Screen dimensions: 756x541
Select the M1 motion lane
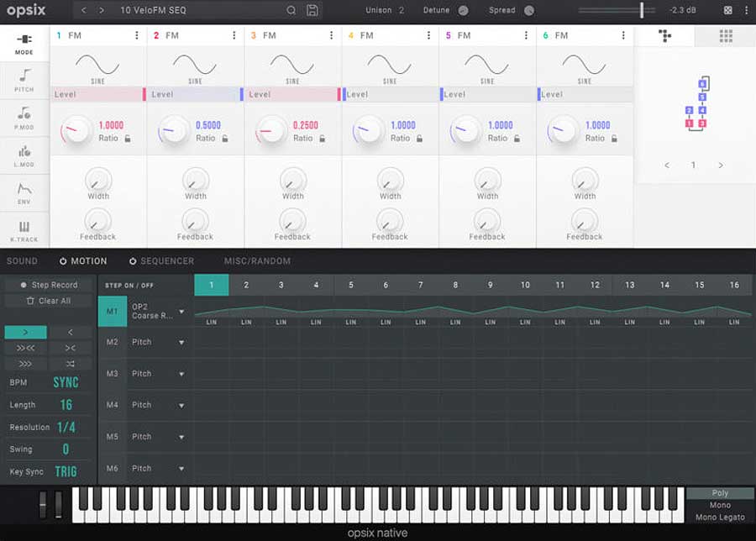click(x=113, y=311)
